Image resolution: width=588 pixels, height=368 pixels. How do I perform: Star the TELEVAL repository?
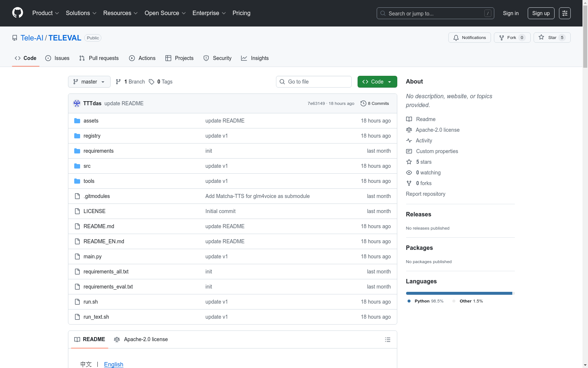click(x=552, y=38)
